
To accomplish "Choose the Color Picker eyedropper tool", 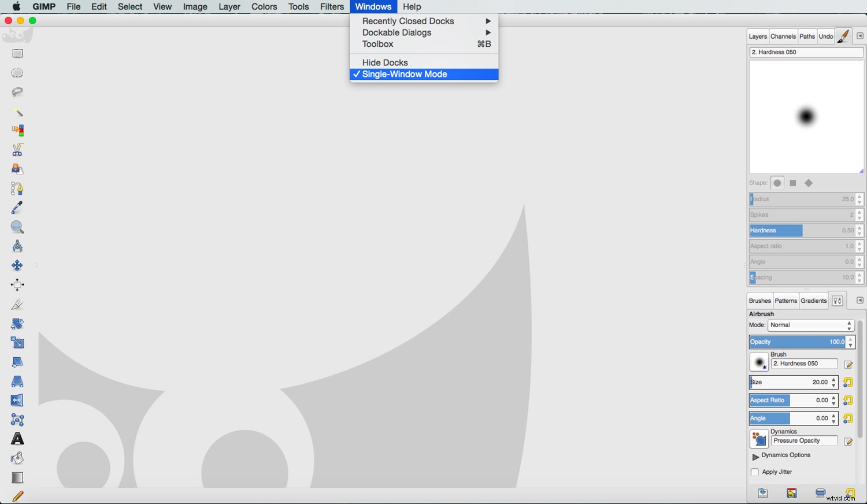I will coord(17,207).
